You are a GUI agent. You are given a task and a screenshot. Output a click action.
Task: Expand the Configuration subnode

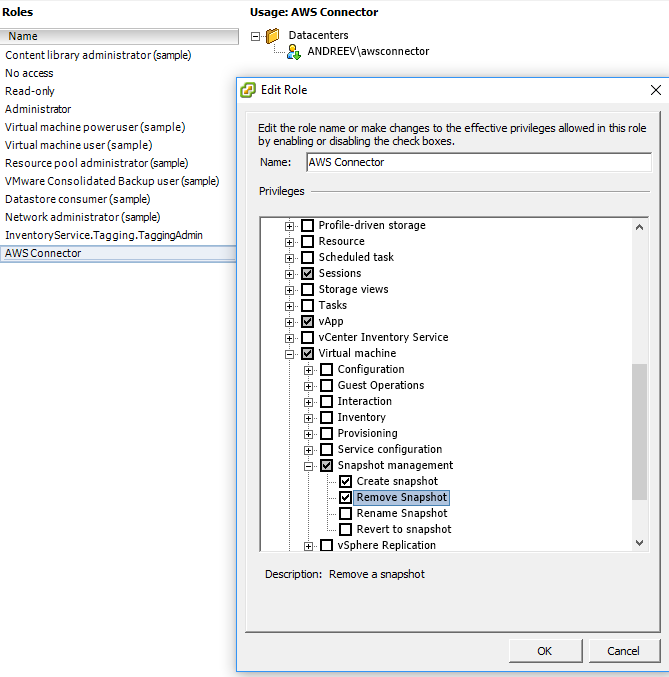point(308,370)
